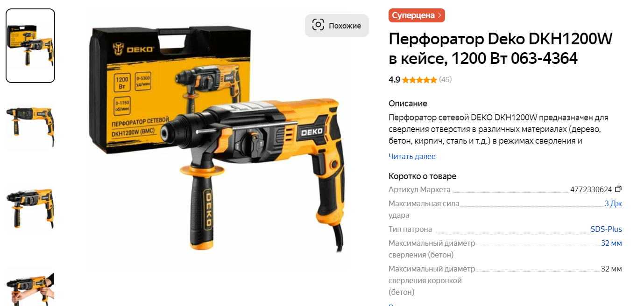The height and width of the screenshot is (306, 644).
Task: Click the orange star rating icons
Action: (x=419, y=80)
